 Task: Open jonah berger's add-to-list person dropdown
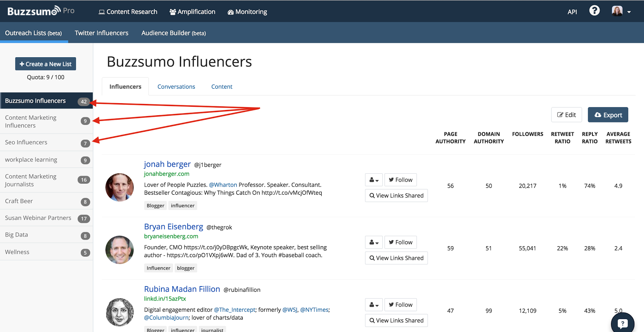click(374, 180)
